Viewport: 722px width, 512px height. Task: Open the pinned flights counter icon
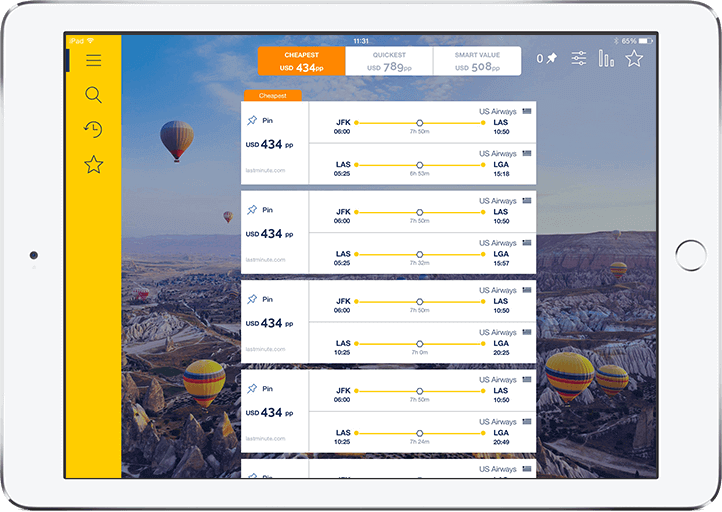coord(547,58)
